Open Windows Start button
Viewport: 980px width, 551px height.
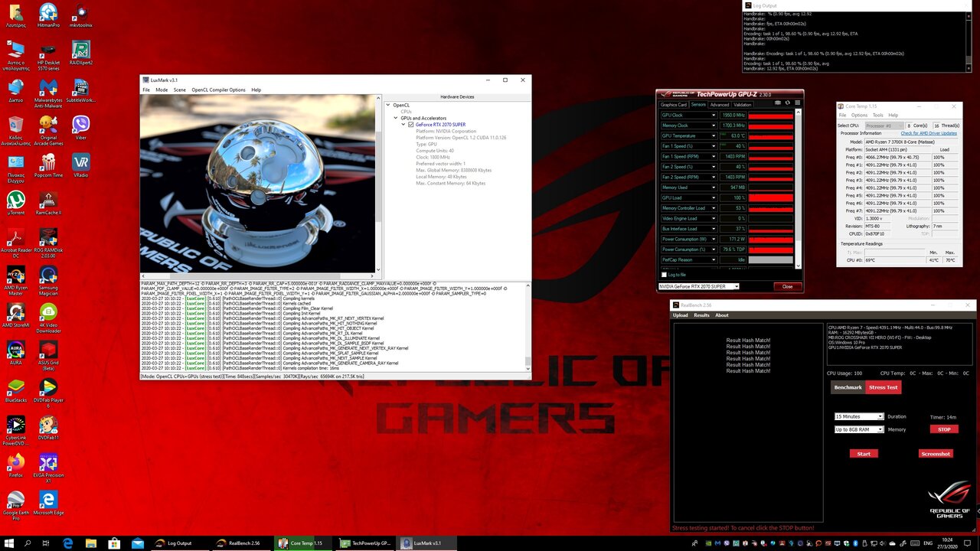[x=9, y=543]
